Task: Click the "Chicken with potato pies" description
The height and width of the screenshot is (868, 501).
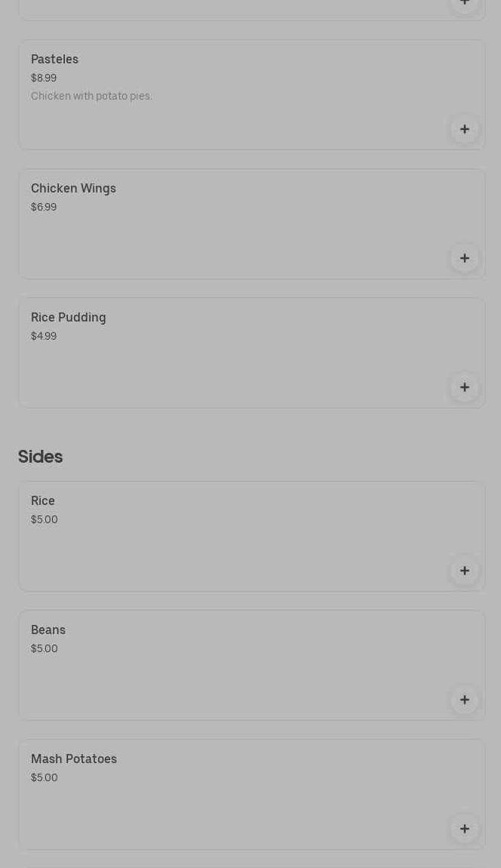Action: pyautogui.click(x=91, y=96)
